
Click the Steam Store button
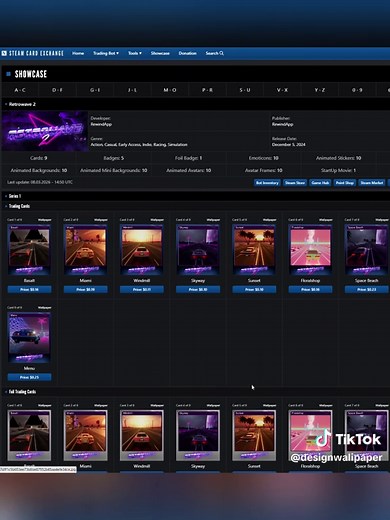295,183
